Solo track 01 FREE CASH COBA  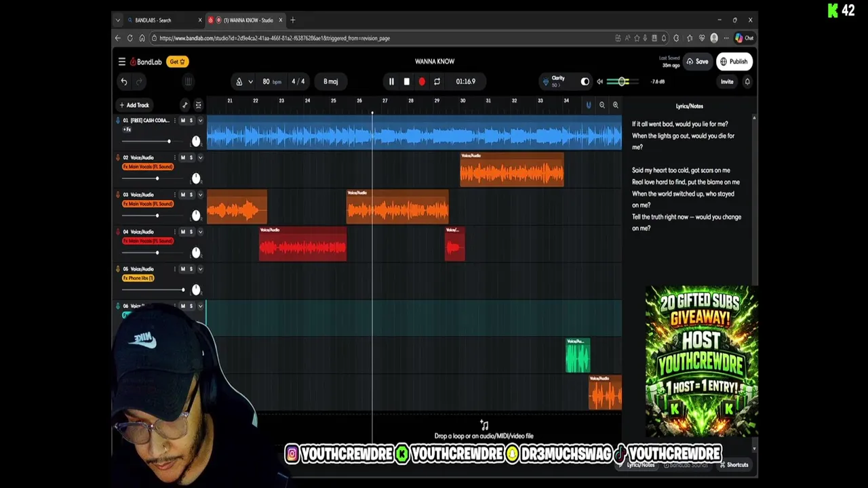tap(191, 121)
